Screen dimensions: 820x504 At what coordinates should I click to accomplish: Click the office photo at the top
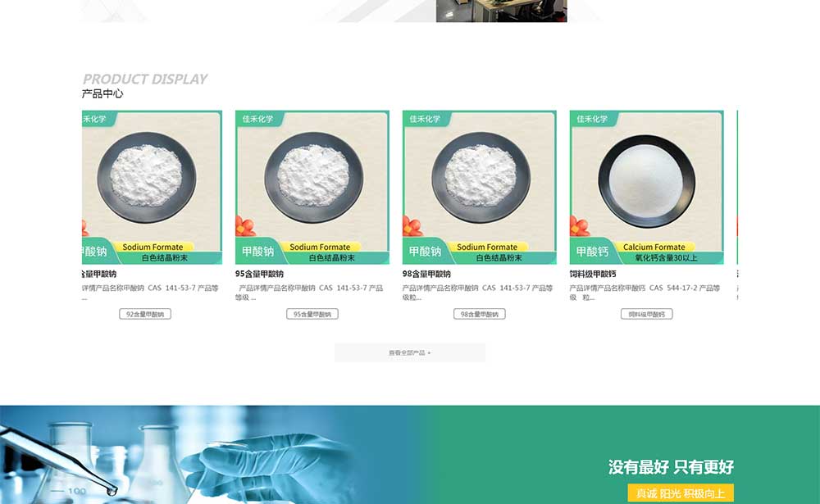[x=502, y=11]
